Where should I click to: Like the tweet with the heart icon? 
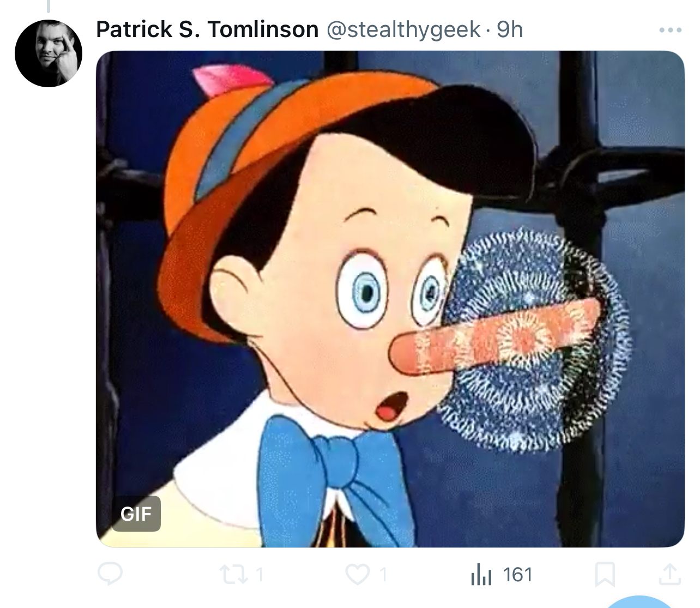(x=358, y=574)
